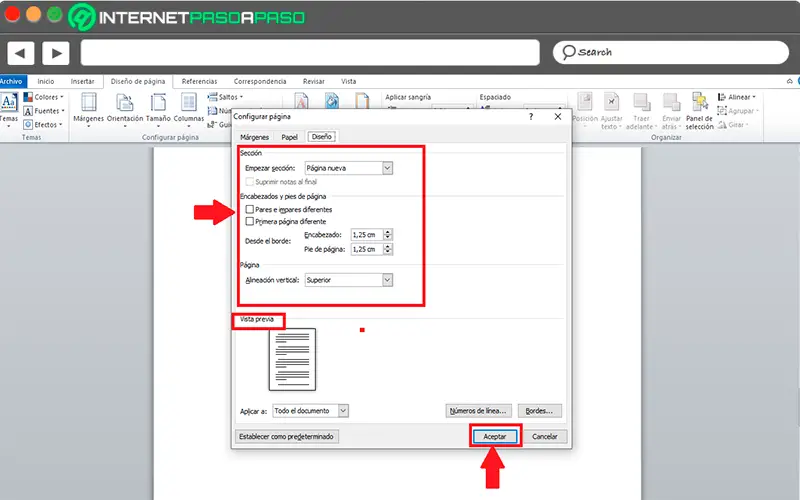Click the Pie de página 1,25 cm field

click(x=367, y=249)
